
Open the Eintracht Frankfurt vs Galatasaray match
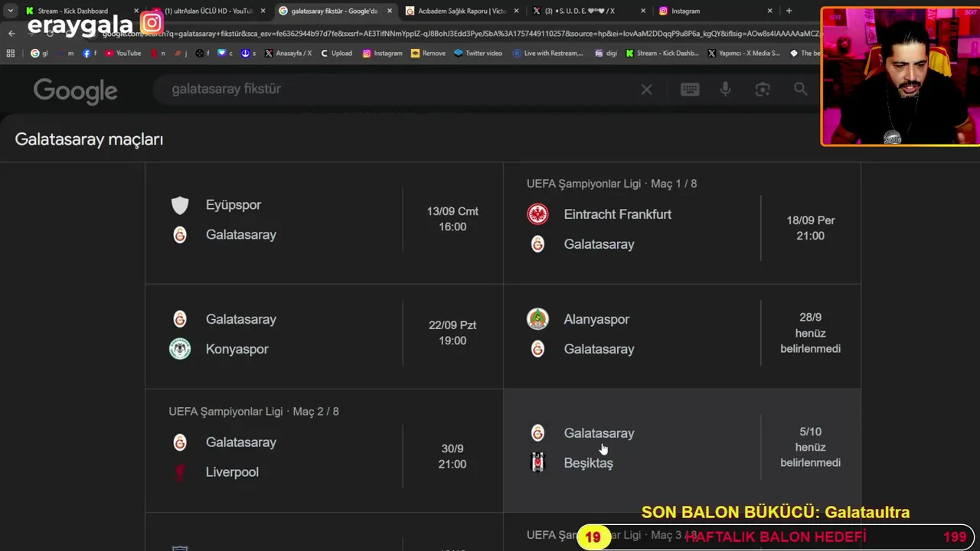(682, 223)
